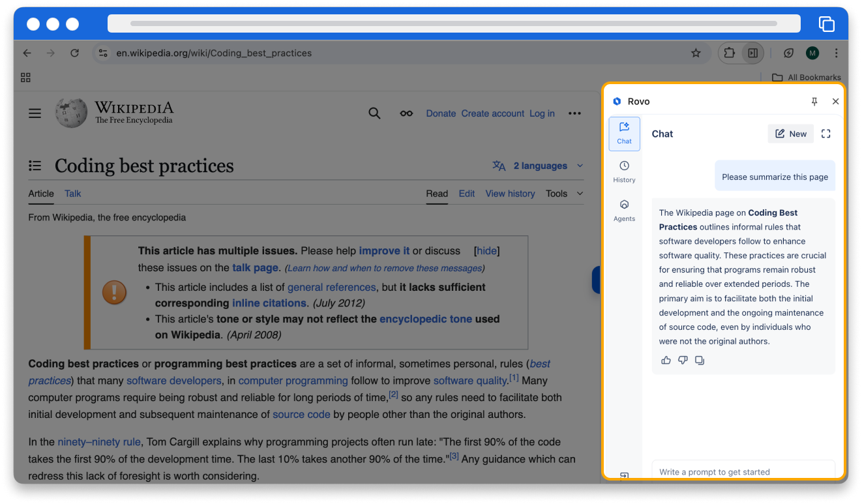Open the All Bookmarks folder

(x=807, y=78)
